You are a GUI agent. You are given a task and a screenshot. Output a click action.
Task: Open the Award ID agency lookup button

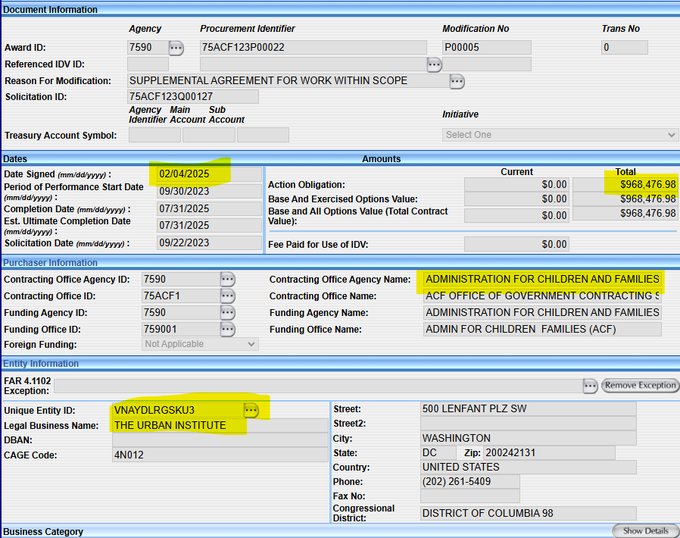click(x=176, y=47)
